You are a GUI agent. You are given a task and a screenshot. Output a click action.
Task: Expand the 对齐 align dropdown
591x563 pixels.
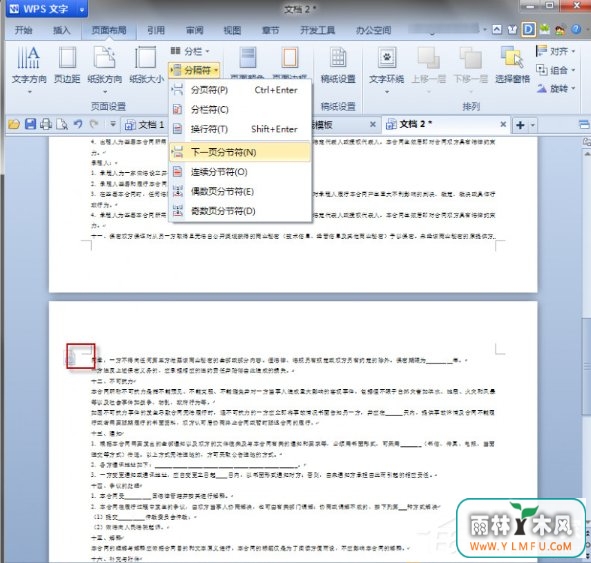pos(556,51)
